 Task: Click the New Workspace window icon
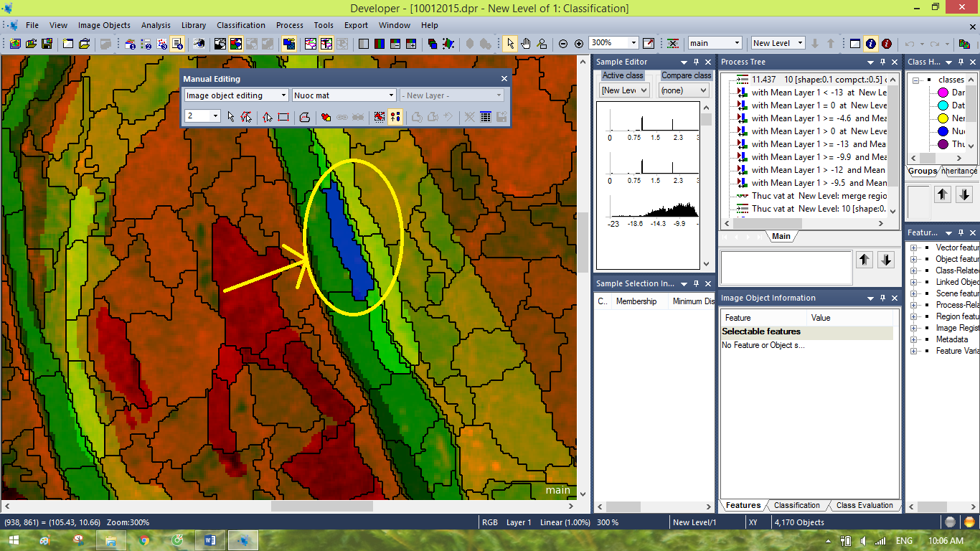point(67,43)
